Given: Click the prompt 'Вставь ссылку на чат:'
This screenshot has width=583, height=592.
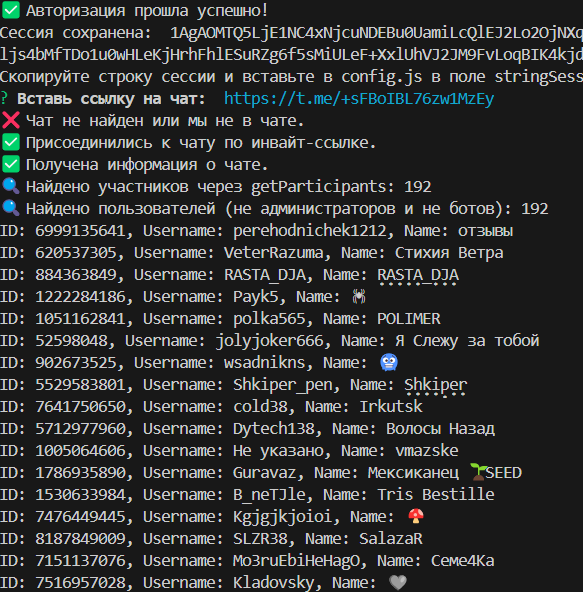Looking at the screenshot, I should pyautogui.click(x=111, y=99).
